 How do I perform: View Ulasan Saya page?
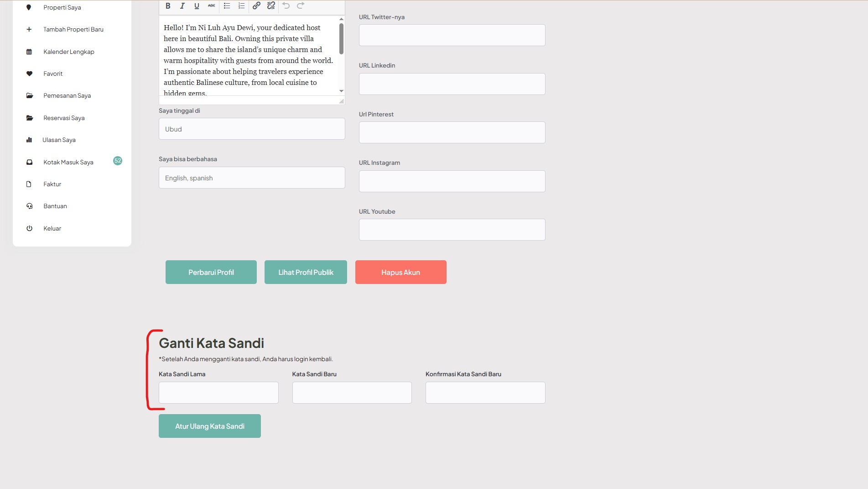point(59,140)
